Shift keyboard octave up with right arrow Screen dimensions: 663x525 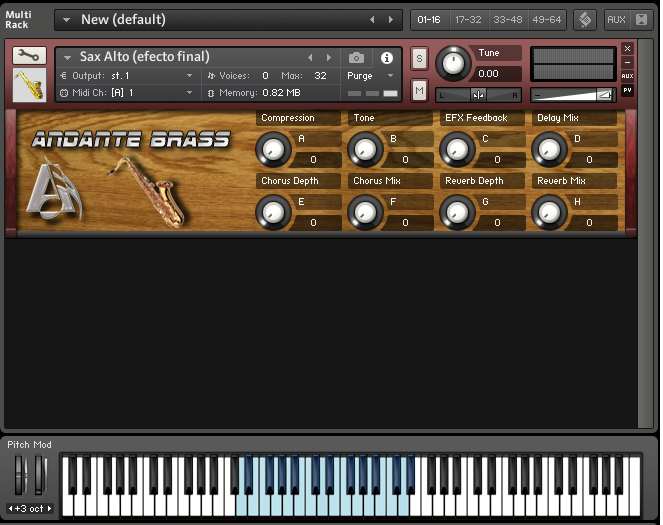(x=49, y=509)
